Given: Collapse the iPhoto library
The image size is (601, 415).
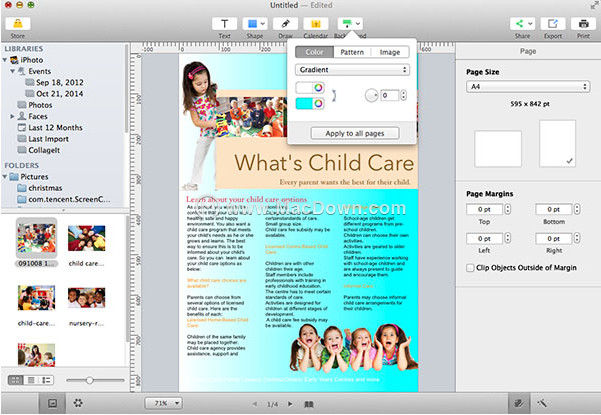Looking at the screenshot, I should 5,60.
